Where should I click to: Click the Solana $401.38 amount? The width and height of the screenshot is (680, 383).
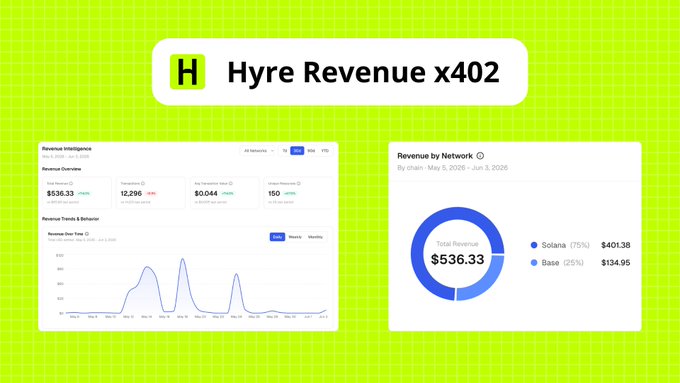point(615,245)
